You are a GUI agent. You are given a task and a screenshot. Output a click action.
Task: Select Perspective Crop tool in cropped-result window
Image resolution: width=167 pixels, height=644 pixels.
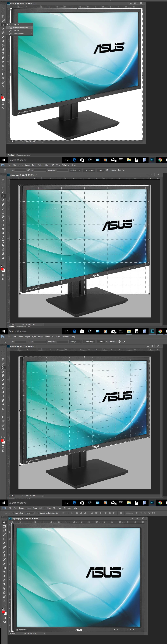click(x=4, y=539)
